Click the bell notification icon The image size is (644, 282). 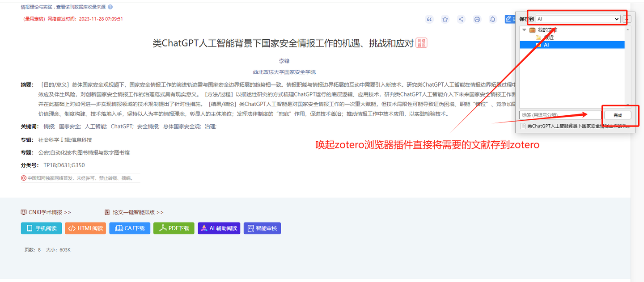[493, 19]
